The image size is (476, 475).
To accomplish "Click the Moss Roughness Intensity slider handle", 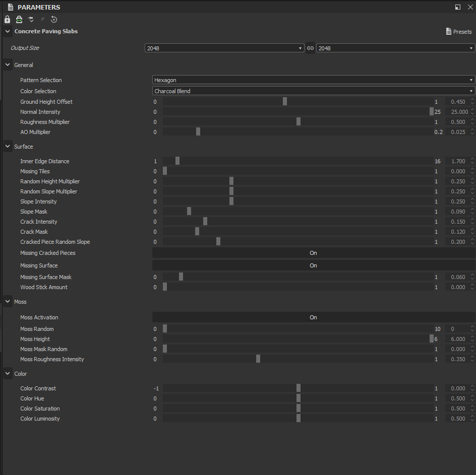I will (x=258, y=359).
